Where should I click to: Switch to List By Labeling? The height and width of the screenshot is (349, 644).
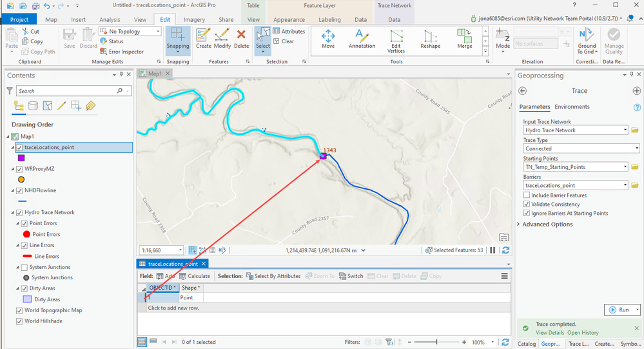pyautogui.click(x=90, y=106)
